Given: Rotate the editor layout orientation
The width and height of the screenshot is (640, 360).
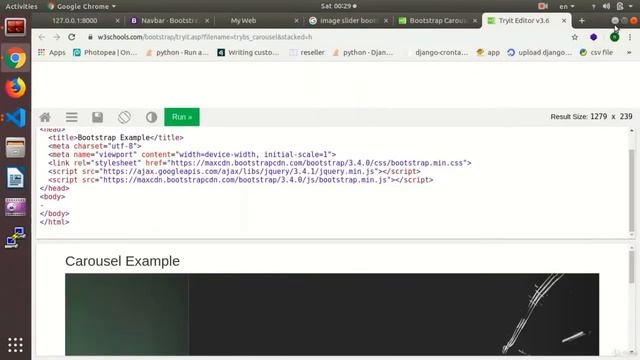Looking at the screenshot, I should pos(124,117).
